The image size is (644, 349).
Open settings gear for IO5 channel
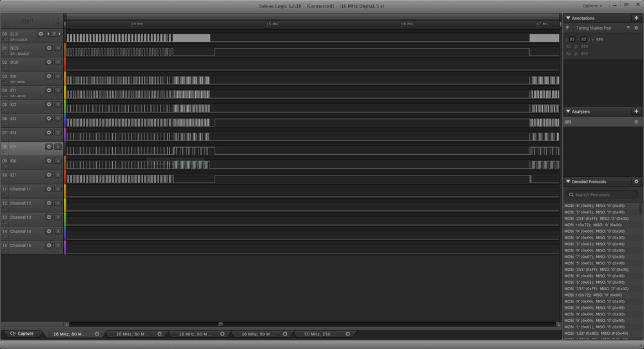point(49,146)
